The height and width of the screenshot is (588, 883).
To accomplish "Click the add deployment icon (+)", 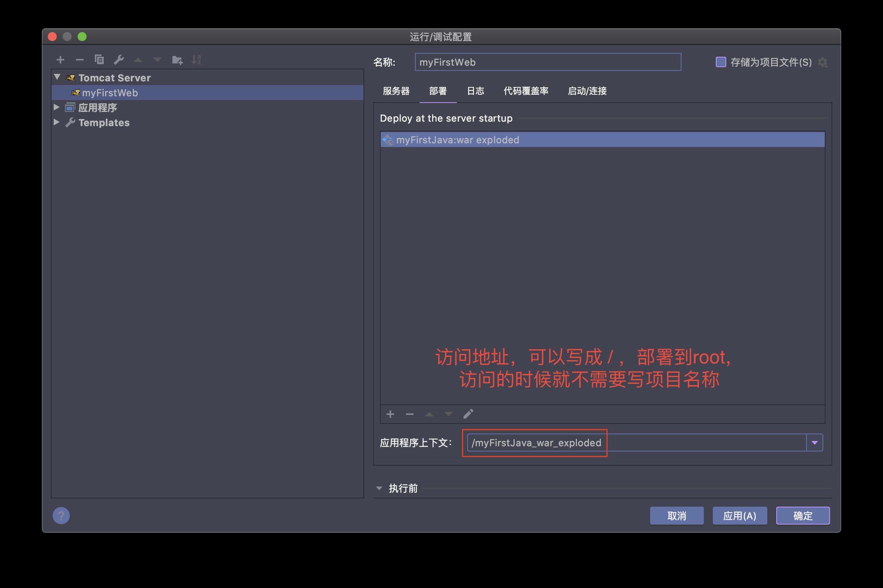I will click(x=389, y=415).
